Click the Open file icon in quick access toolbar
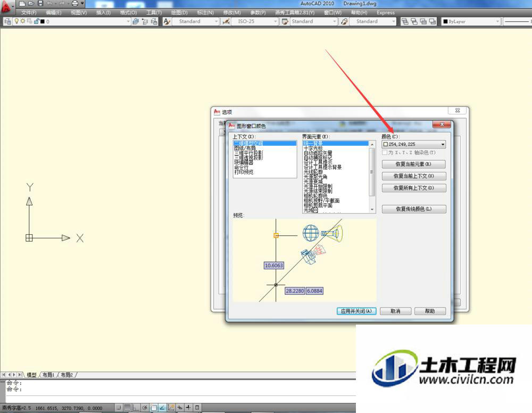This screenshot has width=532, height=413. (31, 4)
